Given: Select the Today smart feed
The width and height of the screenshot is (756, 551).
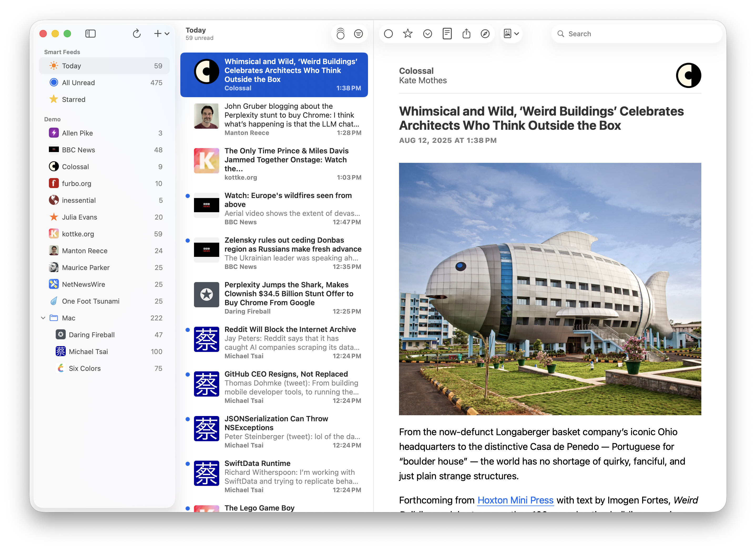Looking at the screenshot, I should click(x=104, y=66).
